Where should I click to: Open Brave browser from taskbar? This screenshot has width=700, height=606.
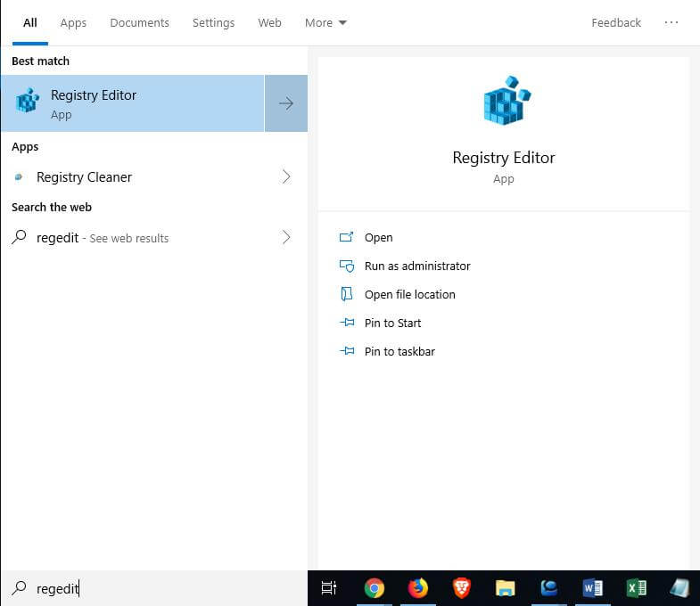[462, 588]
